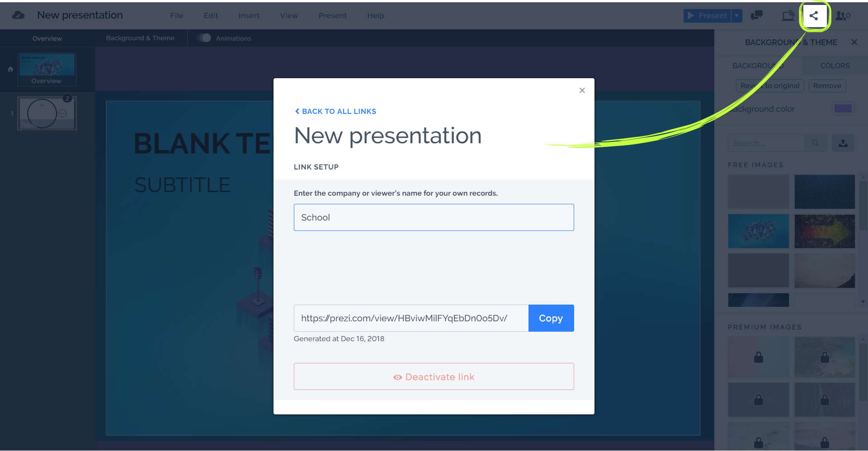Click a locked premium image padlock

pos(758,357)
